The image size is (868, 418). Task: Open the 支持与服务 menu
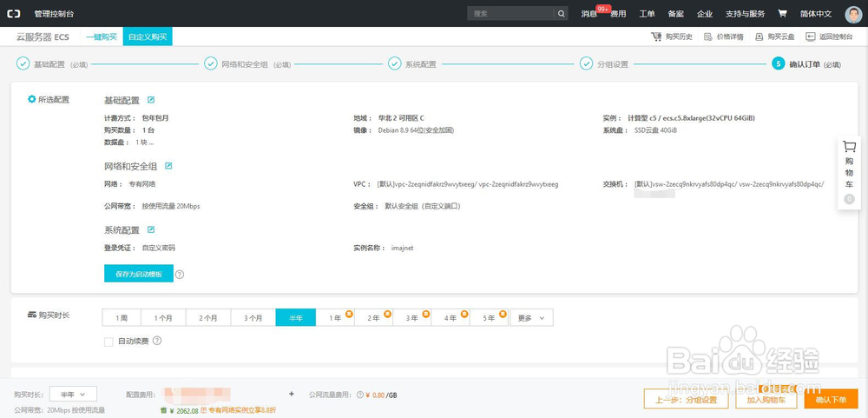tap(745, 14)
